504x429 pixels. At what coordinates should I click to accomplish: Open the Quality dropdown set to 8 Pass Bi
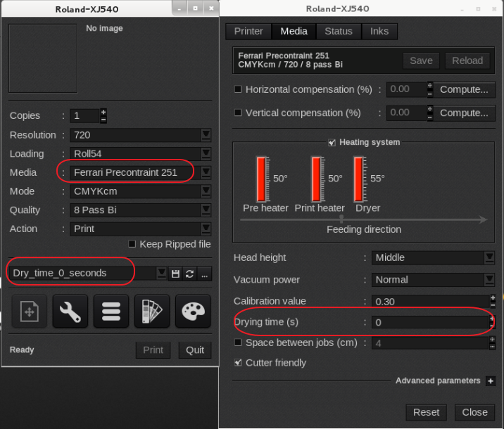206,210
